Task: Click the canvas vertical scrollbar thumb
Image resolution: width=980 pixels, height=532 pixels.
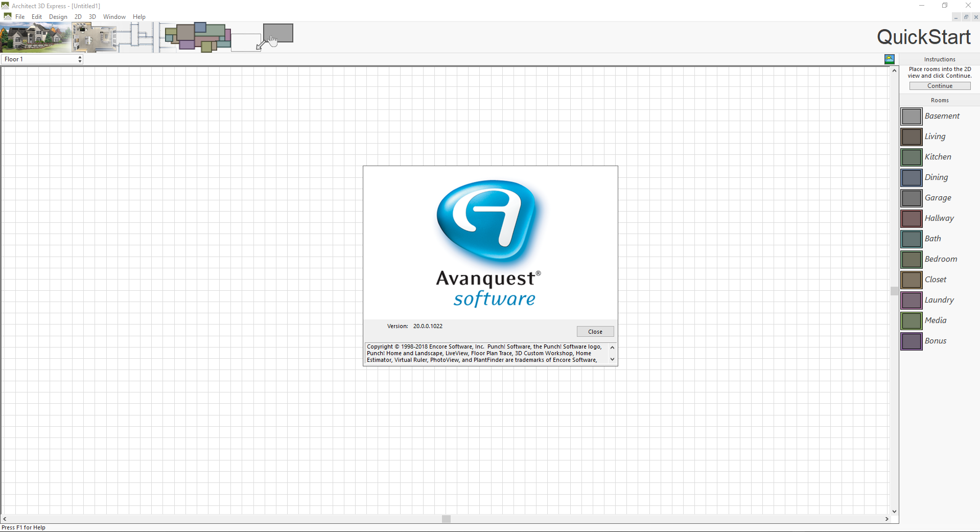Action: click(x=894, y=291)
